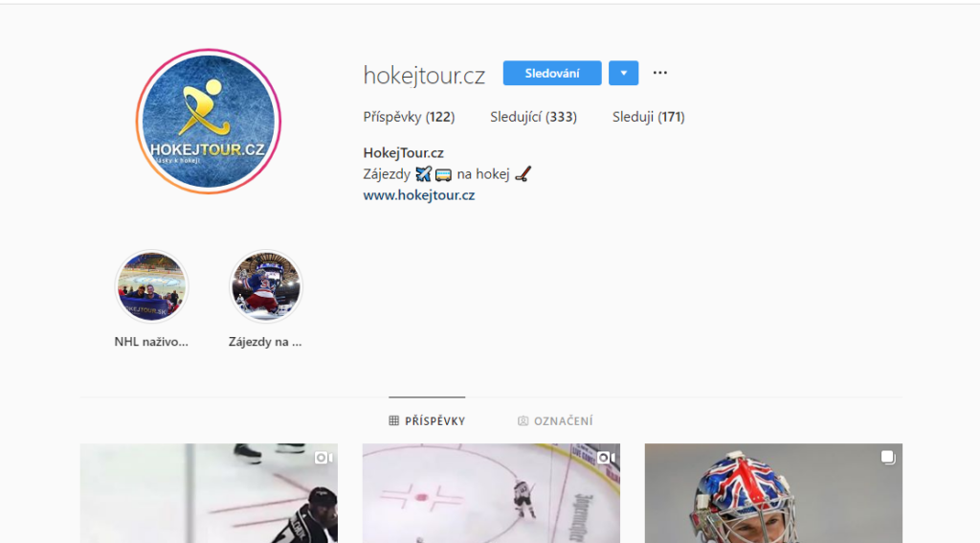980x543 pixels.
Task: Open the www.hokejtour.cz website link
Action: tap(419, 195)
